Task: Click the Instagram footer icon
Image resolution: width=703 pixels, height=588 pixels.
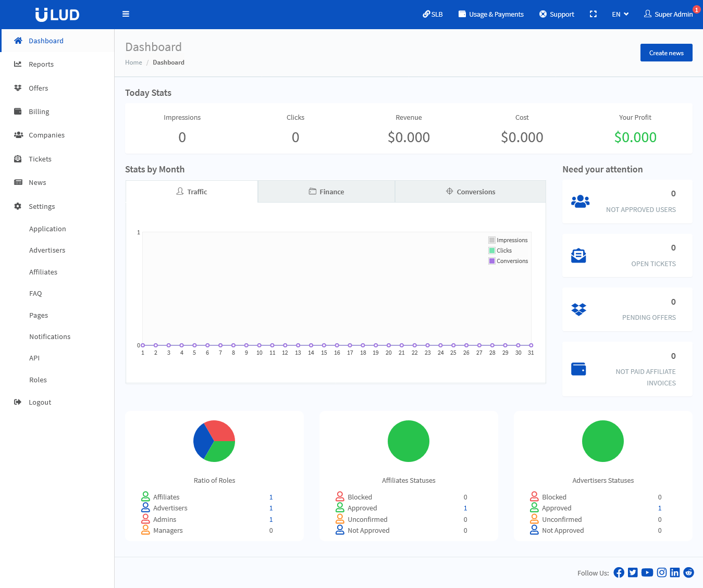Action: point(661,573)
